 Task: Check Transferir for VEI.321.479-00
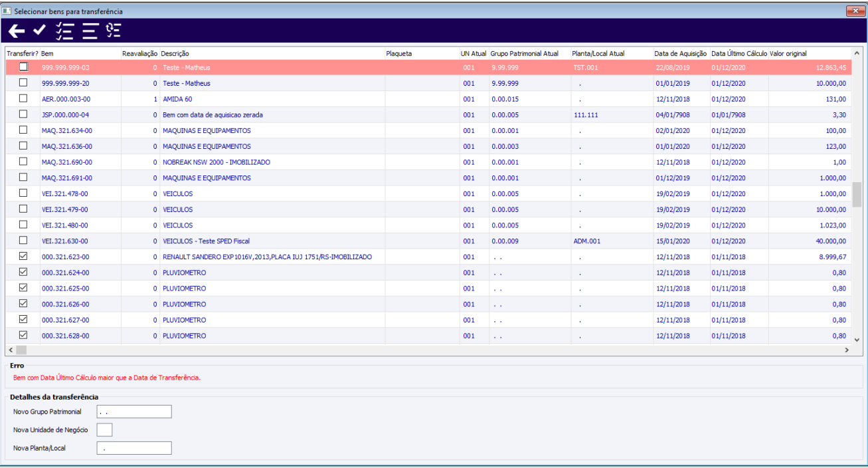tap(23, 209)
